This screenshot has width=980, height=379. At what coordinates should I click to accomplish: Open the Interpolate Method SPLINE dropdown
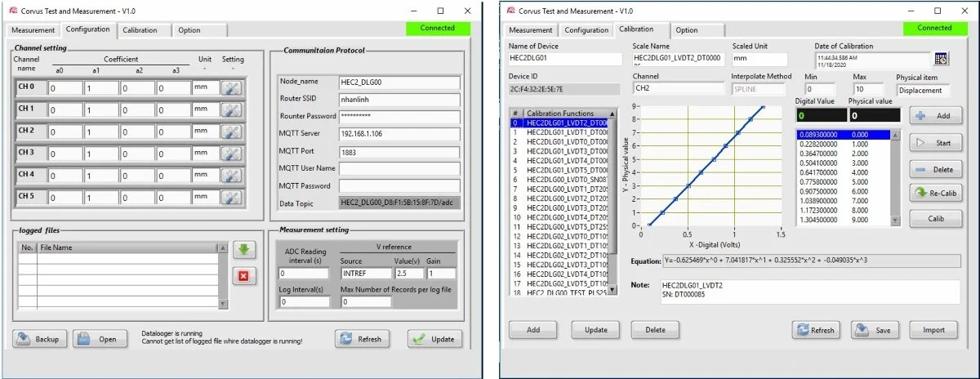click(x=762, y=88)
